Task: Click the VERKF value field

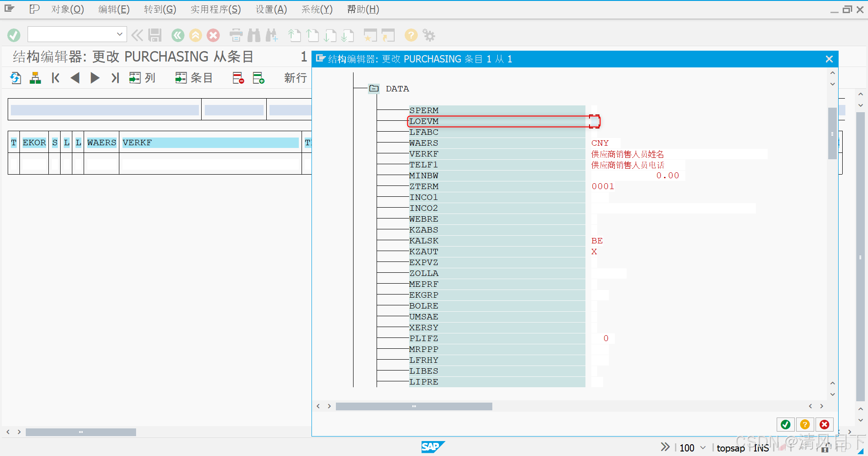Action: coord(679,154)
